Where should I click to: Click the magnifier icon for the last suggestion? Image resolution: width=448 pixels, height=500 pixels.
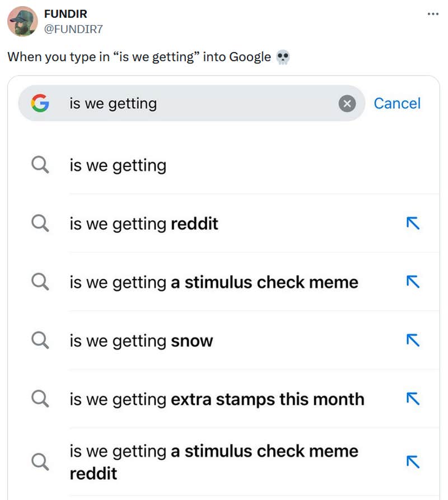tap(39, 462)
